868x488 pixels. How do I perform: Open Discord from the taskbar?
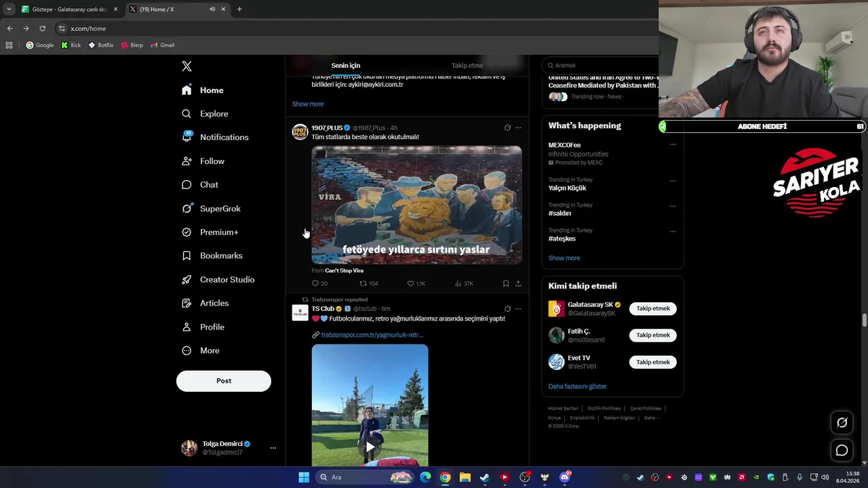565,477
